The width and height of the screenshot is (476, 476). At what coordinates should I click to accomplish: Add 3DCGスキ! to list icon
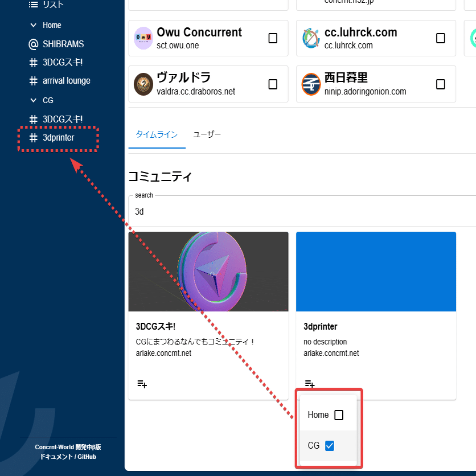(142, 384)
